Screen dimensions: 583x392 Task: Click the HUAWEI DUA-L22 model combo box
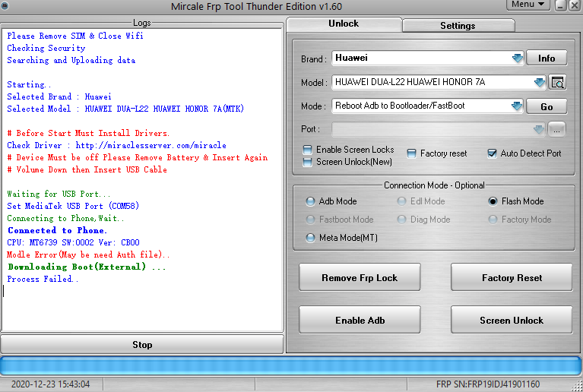(439, 82)
